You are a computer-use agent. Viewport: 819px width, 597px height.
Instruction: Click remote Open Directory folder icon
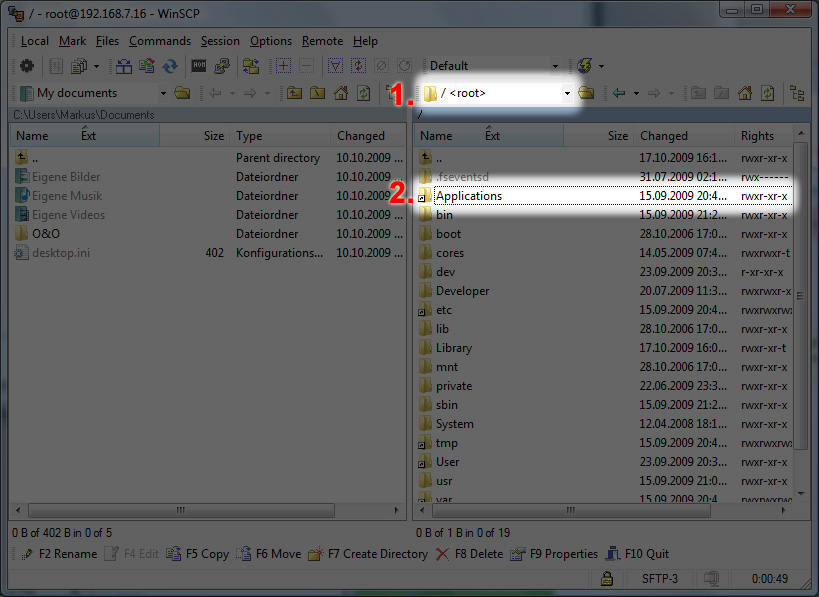(586, 93)
